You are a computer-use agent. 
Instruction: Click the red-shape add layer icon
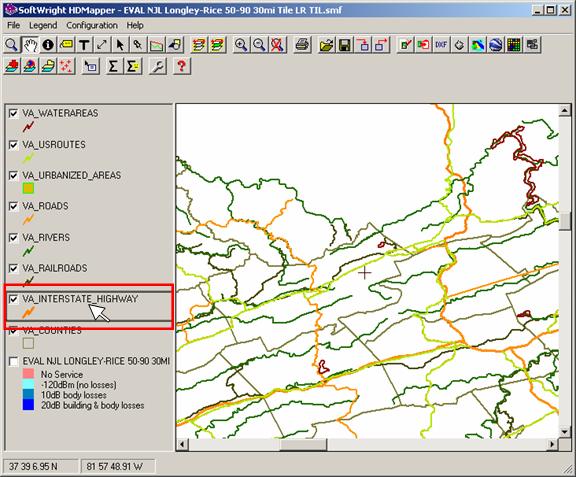point(11,66)
